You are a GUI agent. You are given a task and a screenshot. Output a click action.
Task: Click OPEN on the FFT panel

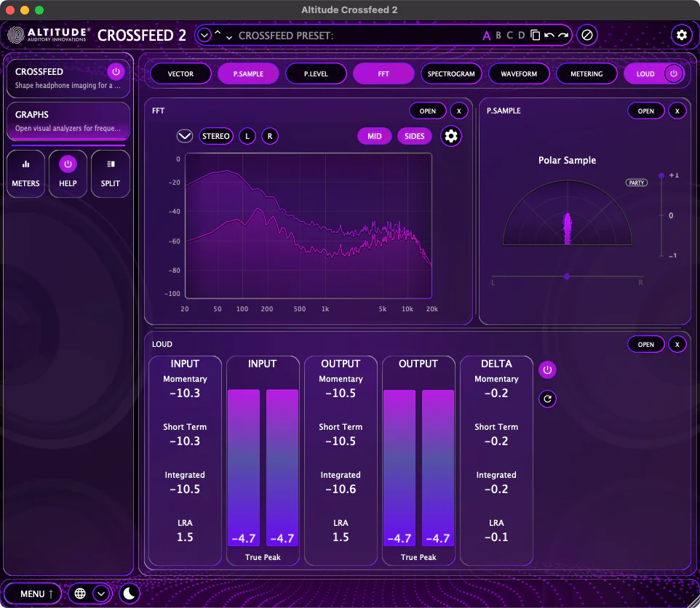[x=427, y=111]
